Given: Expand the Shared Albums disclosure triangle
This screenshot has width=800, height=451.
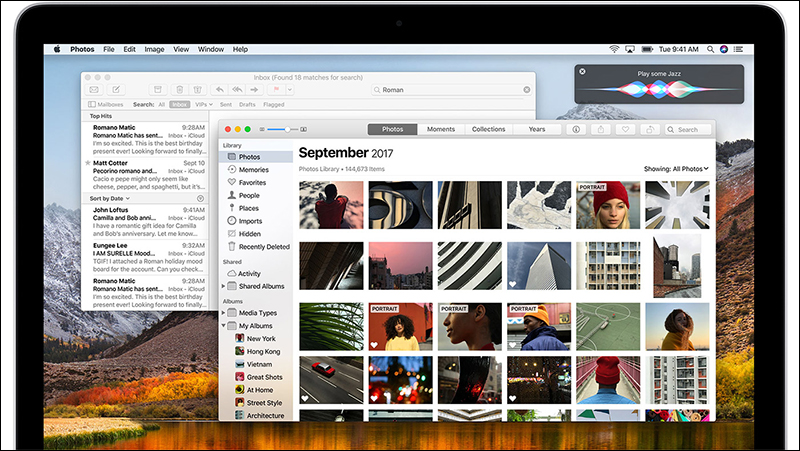Looking at the screenshot, I should (223, 286).
